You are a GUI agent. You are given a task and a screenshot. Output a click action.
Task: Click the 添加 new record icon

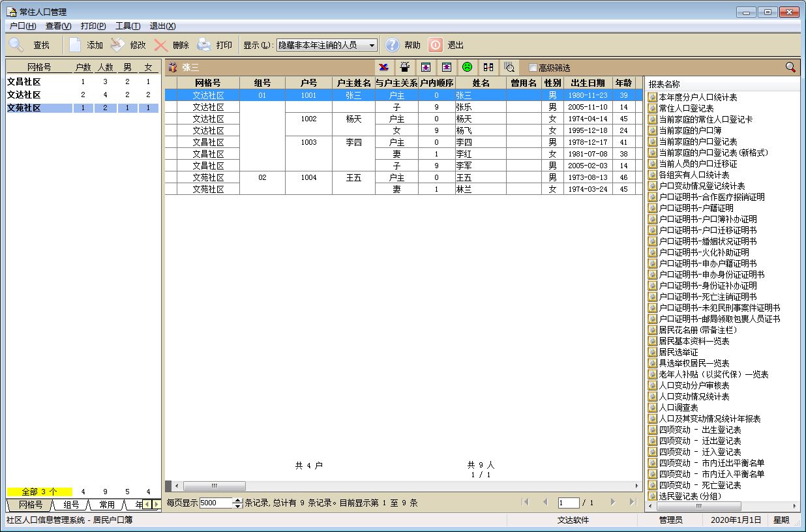76,45
